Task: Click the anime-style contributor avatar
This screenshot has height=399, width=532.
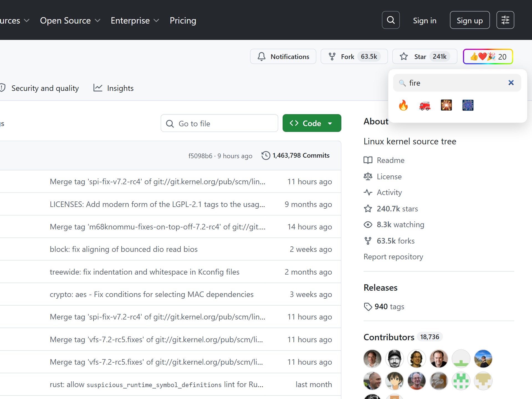Action: 395,381
